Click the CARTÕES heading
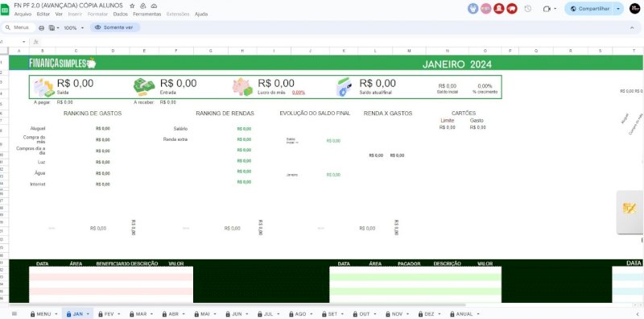The height and width of the screenshot is (319, 644). (464, 113)
